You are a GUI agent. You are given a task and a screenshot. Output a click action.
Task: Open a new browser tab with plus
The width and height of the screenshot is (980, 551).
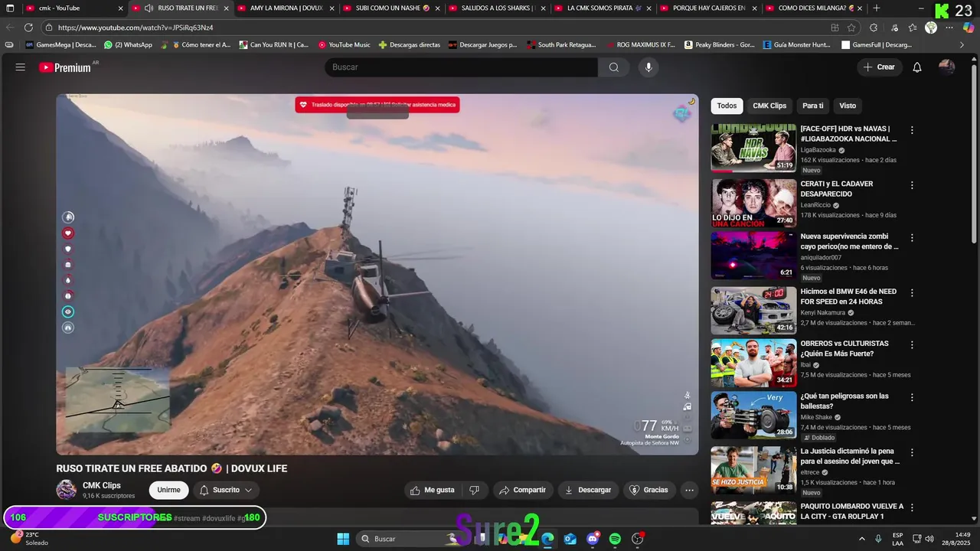coord(877,8)
